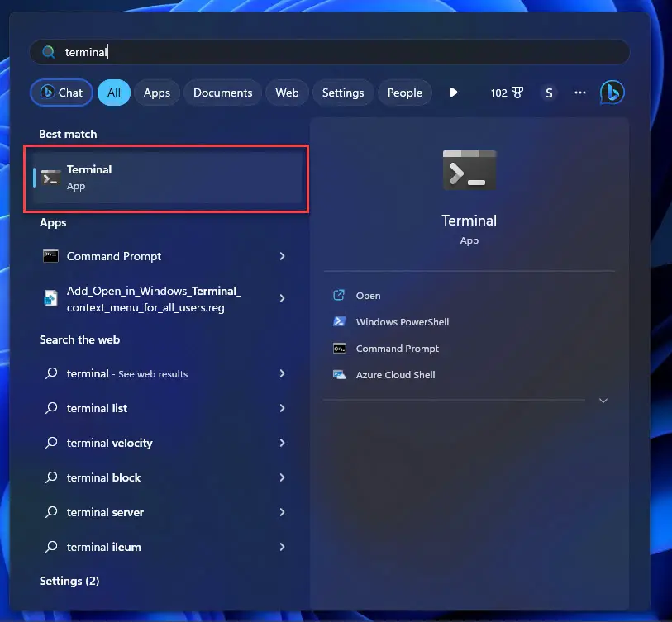Screen dimensions: 672x622
Task: Click the Settings (2) section heading
Action: (69, 581)
